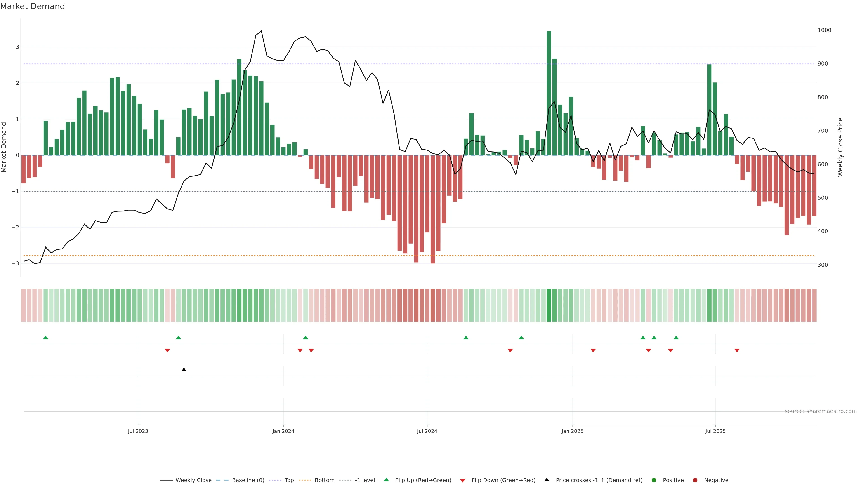Click the first green flip-up triangle marker
Screen dimensions: 868x488
pyautogui.click(x=46, y=338)
